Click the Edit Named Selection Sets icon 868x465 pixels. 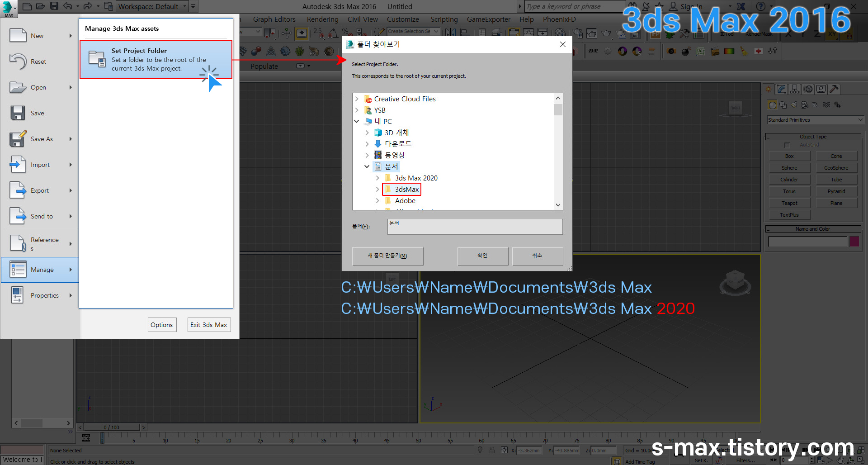(380, 32)
